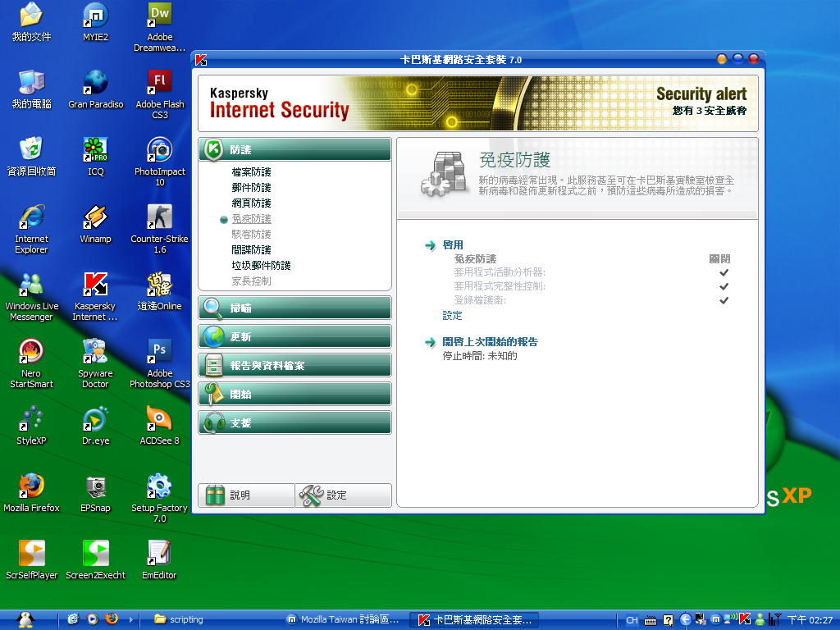Open the EmEditor desktop shortcut
Screen dimensions: 840x630
[x=160, y=559]
